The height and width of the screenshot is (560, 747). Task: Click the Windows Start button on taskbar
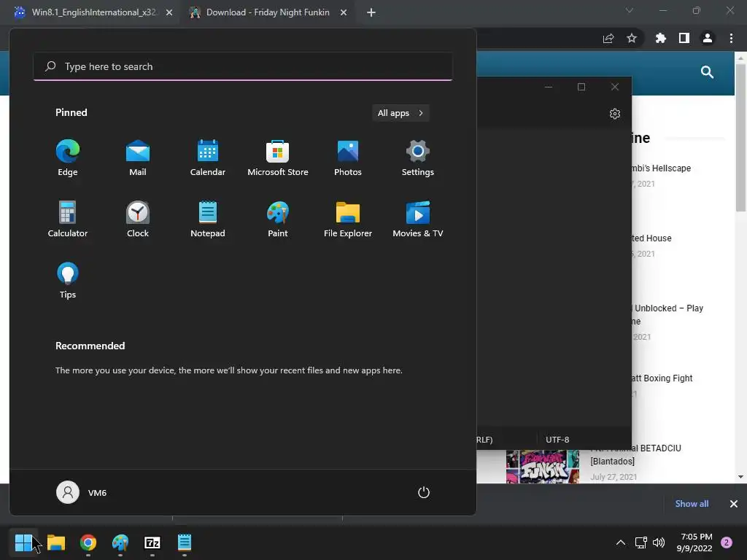(x=23, y=542)
